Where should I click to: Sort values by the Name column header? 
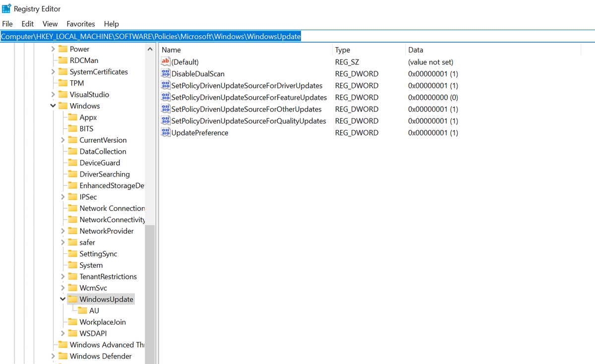click(245, 50)
